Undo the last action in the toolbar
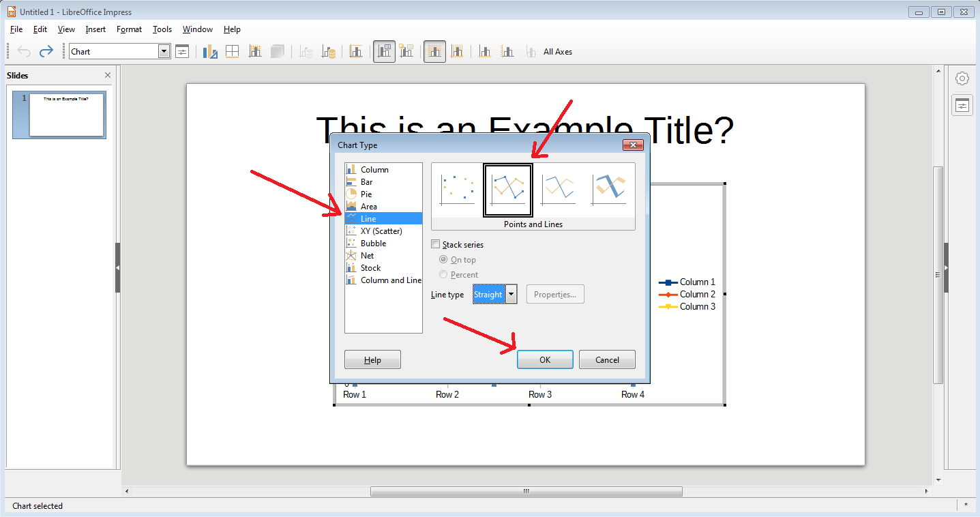This screenshot has height=517, width=980. pyautogui.click(x=24, y=51)
